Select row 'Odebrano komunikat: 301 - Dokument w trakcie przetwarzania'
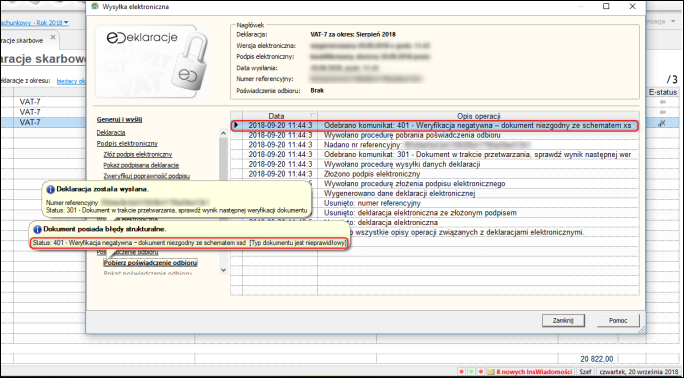The image size is (684, 378). click(435, 154)
